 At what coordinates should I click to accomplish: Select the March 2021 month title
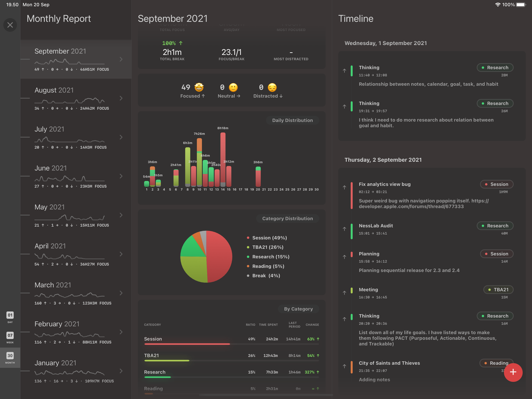[x=53, y=285]
